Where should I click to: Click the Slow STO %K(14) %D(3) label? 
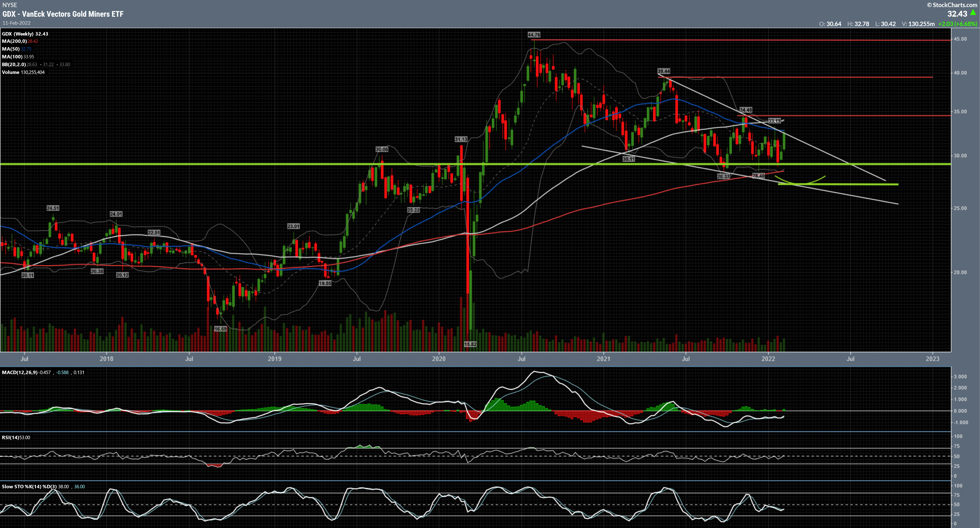click(29, 486)
